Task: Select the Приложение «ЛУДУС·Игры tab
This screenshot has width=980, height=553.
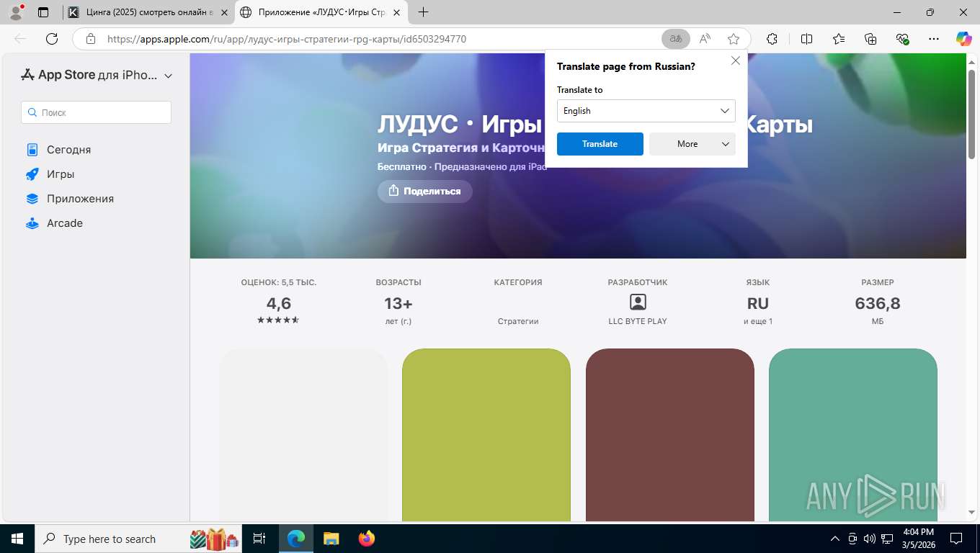Action: [x=321, y=12]
